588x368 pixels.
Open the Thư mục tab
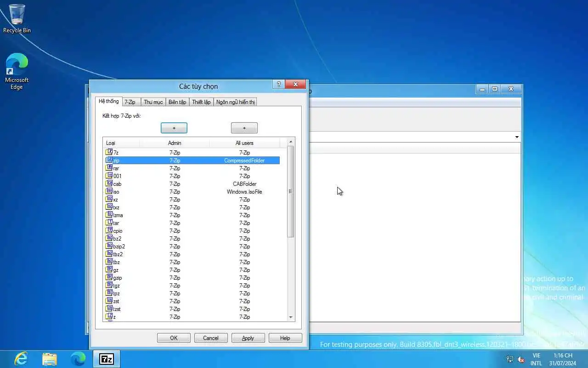(153, 102)
